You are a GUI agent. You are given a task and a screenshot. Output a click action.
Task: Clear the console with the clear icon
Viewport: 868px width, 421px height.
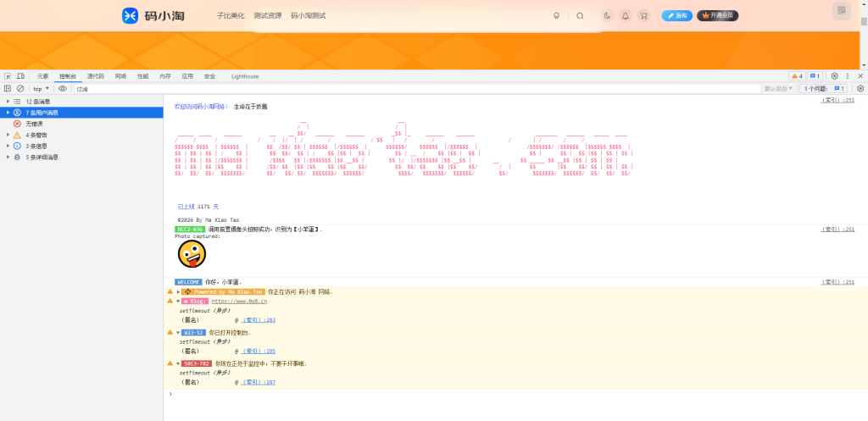point(20,88)
